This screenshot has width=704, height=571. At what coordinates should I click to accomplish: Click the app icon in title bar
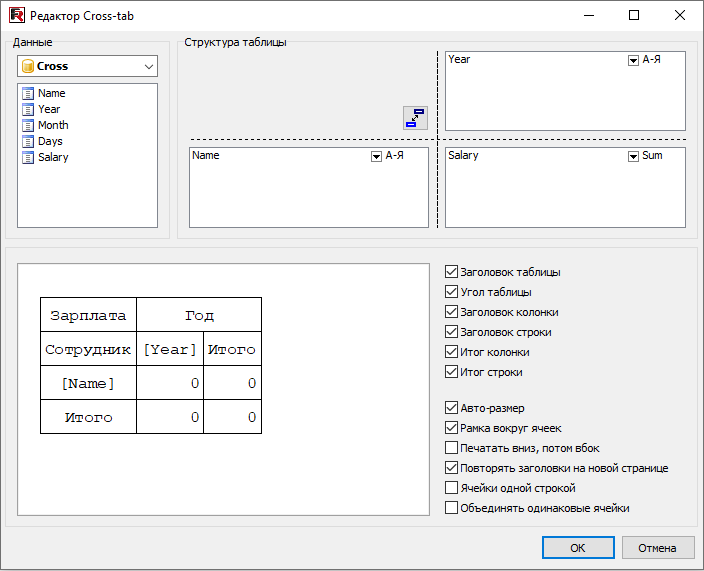[x=15, y=15]
